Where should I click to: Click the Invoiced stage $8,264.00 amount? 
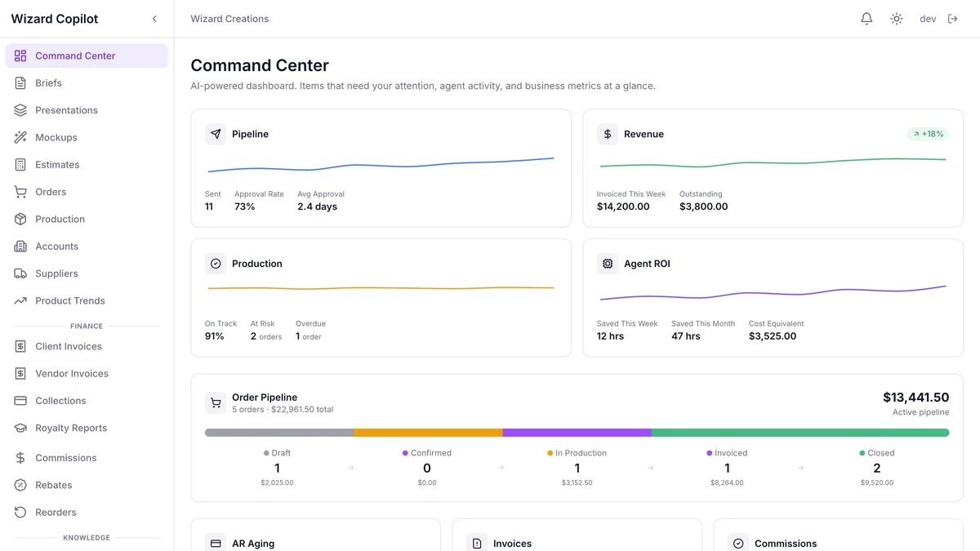click(x=727, y=482)
